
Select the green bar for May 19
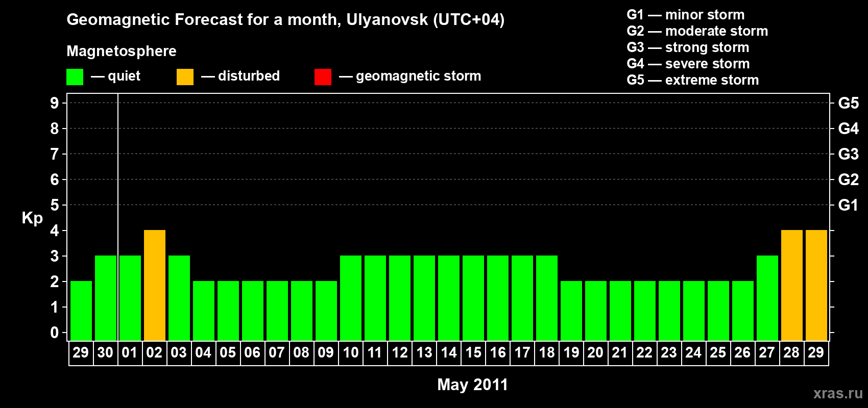[571, 311]
